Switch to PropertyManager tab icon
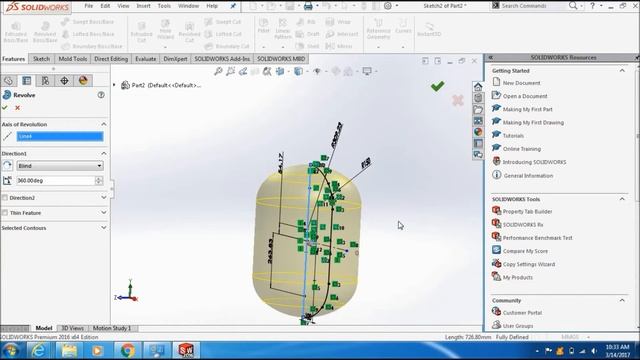 pos(27,80)
